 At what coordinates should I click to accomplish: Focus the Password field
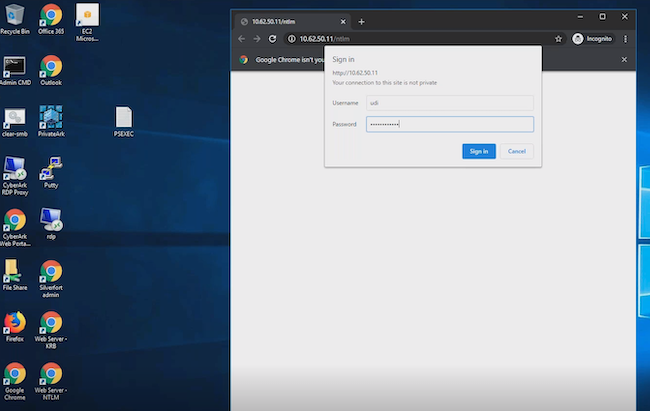tap(449, 124)
